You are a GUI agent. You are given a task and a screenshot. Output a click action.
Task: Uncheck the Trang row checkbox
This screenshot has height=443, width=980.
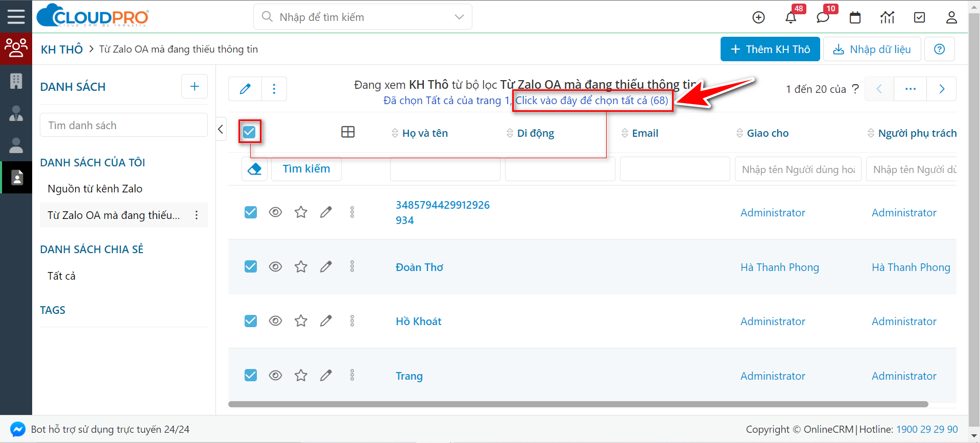(x=251, y=376)
